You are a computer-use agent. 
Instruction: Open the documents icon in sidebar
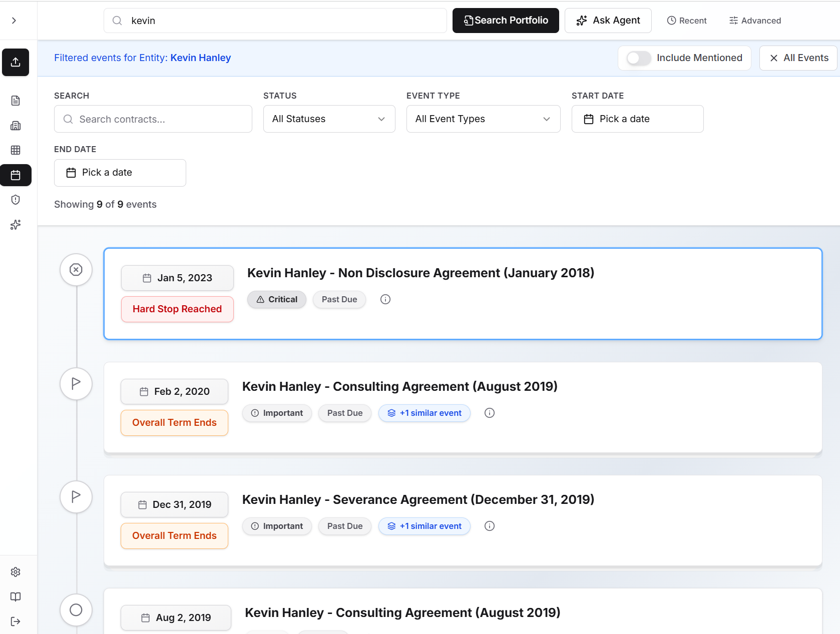point(16,101)
